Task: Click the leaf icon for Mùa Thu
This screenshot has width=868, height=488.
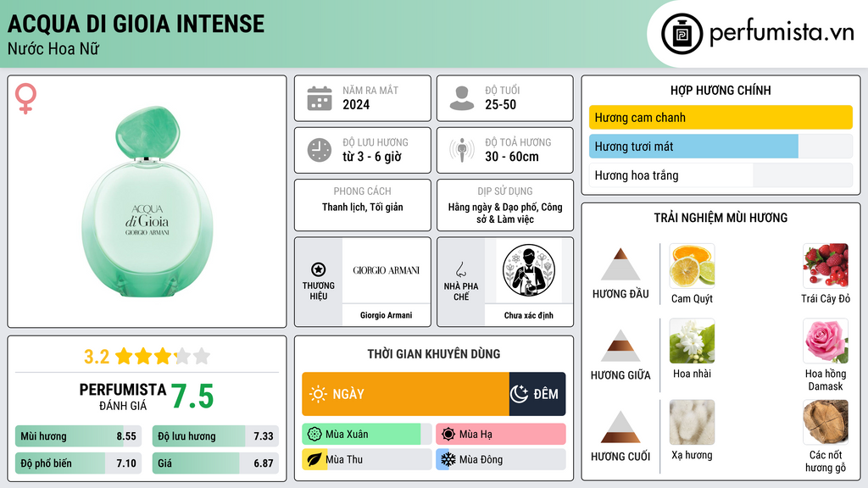Action: 314,460
